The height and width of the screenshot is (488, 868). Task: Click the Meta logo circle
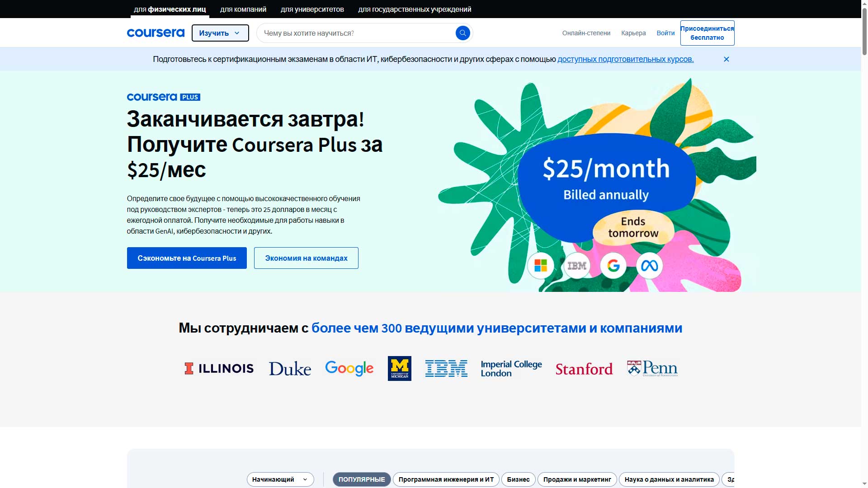(x=649, y=266)
